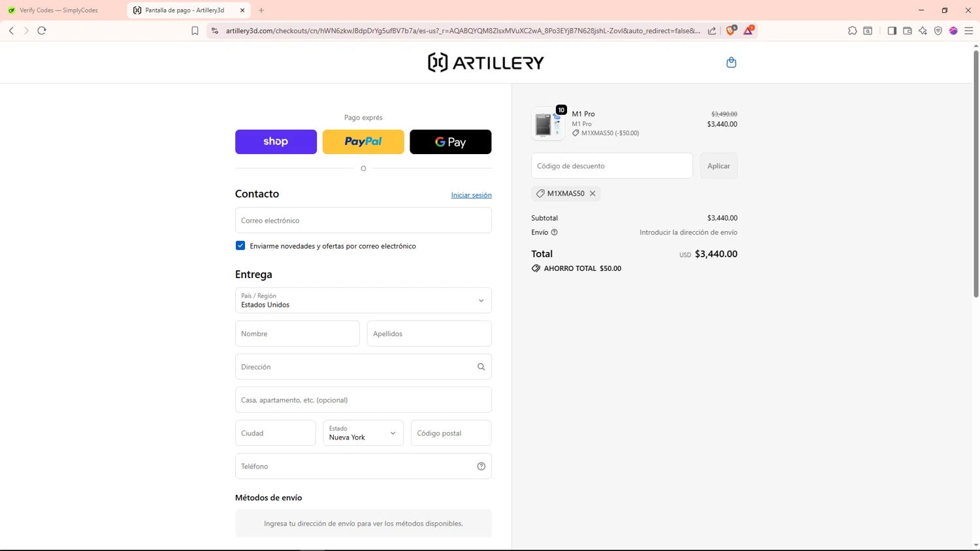Image resolution: width=980 pixels, height=551 pixels.
Task: Click the share page icon in address bar
Action: (712, 31)
